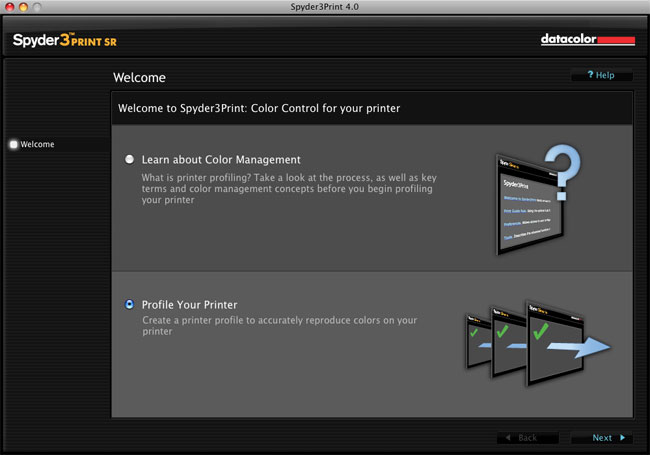Click the Welcome page title
The image size is (650, 455).
point(139,77)
